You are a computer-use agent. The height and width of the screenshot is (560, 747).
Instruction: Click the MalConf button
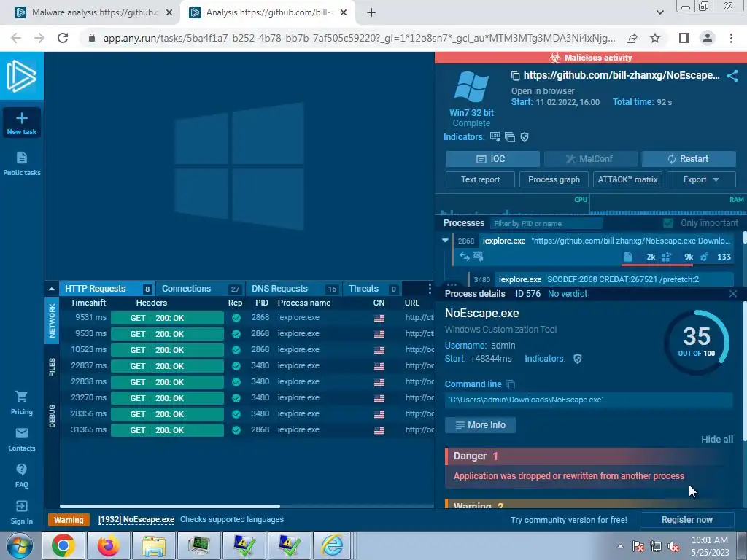590,159
